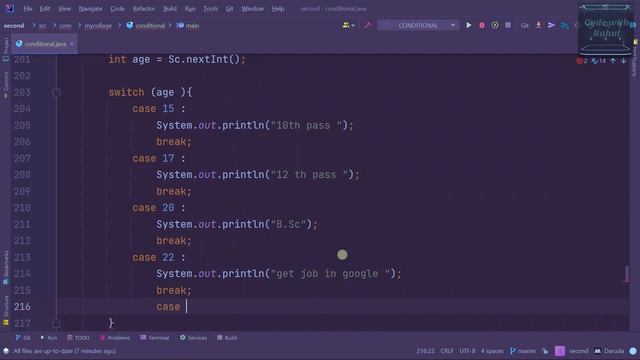Open the Git menu
640x360 pixels.
(229, 9)
